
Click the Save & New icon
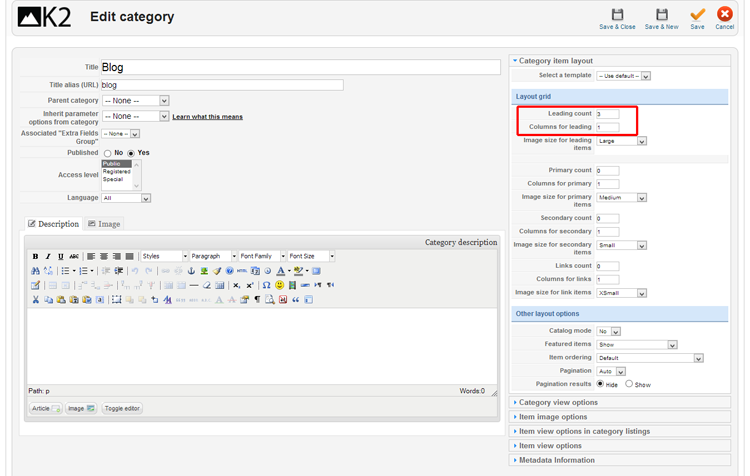pyautogui.click(x=661, y=15)
